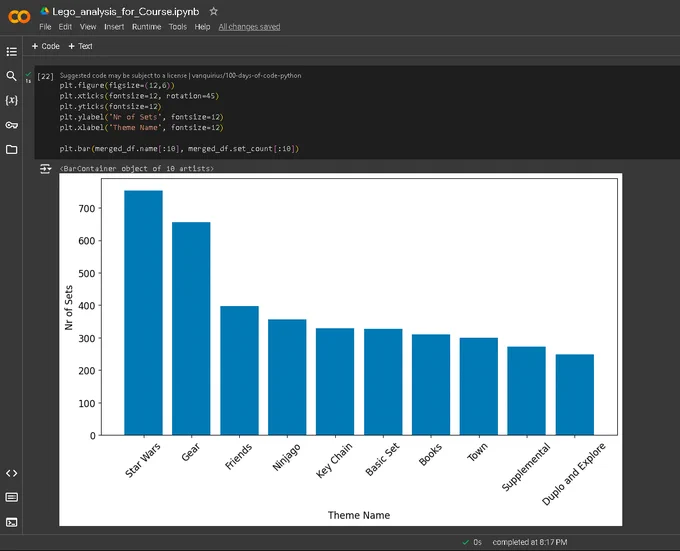
Task: Click the cell execution count [22]
Action: 45,77
